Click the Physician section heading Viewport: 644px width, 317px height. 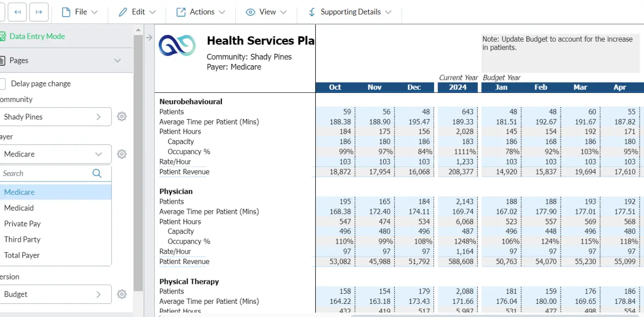[x=176, y=192]
